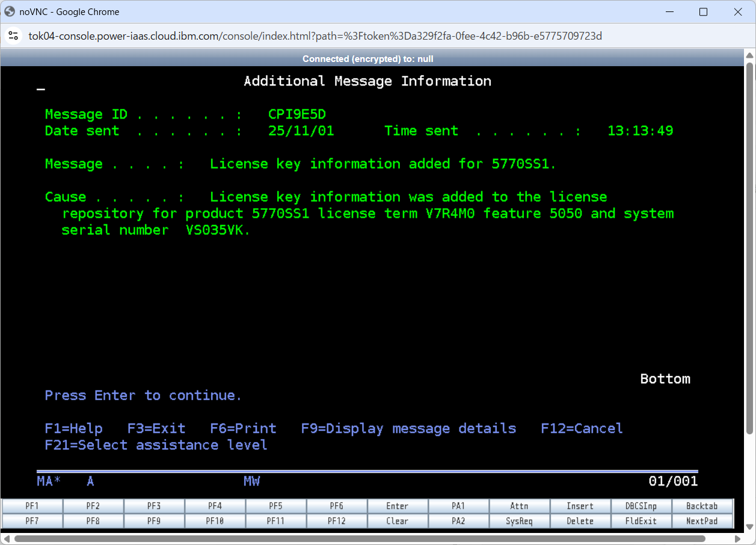Image resolution: width=756 pixels, height=545 pixels.
Task: Minimize the noVNC Chrome window
Action: (669, 12)
